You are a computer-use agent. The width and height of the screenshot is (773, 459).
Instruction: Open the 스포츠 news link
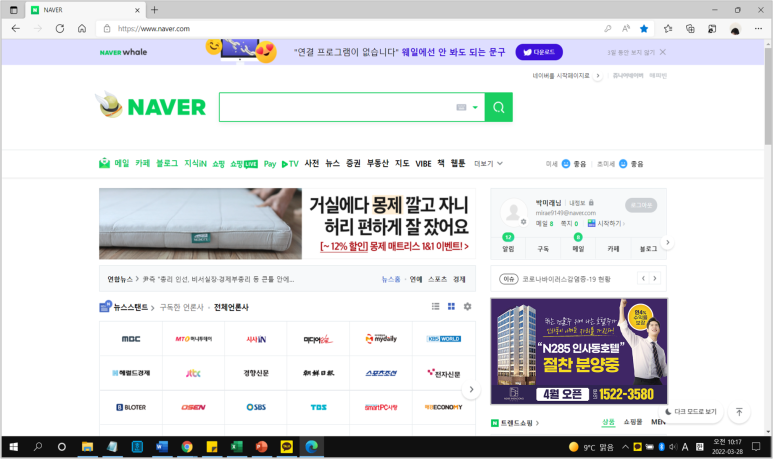click(437, 279)
